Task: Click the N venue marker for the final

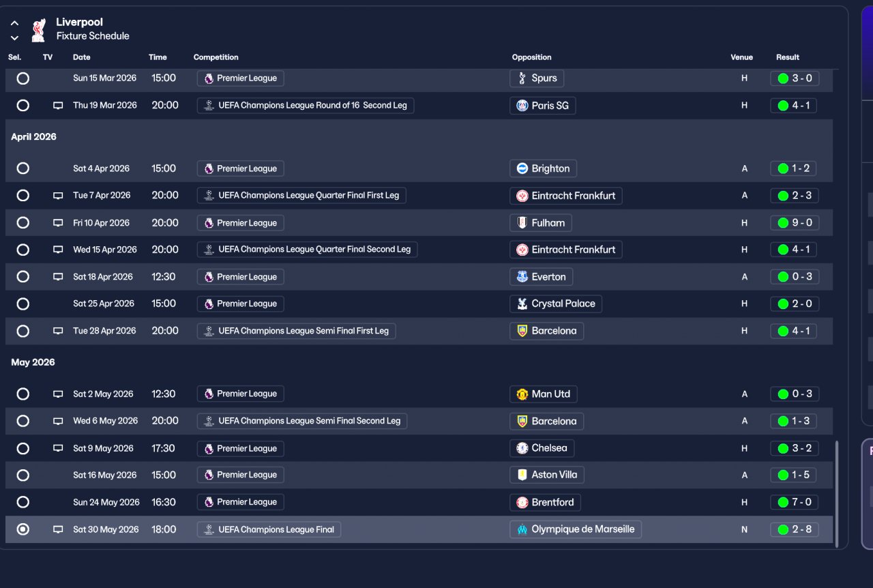Action: [x=744, y=529]
